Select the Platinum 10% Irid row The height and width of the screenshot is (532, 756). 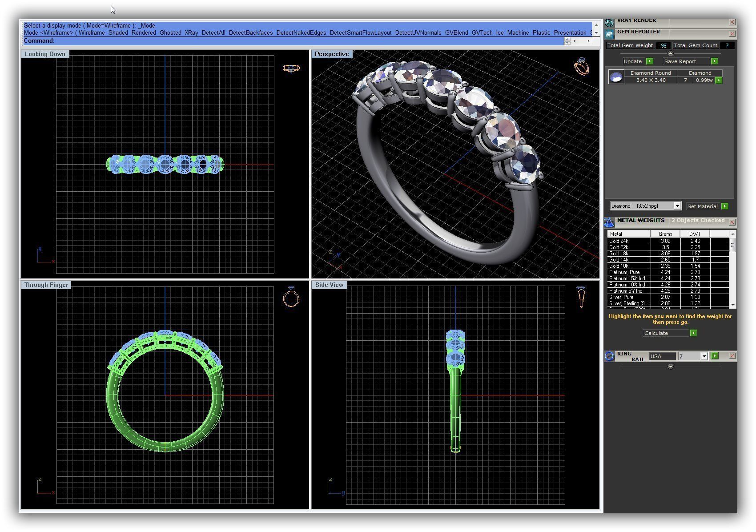tap(668, 285)
